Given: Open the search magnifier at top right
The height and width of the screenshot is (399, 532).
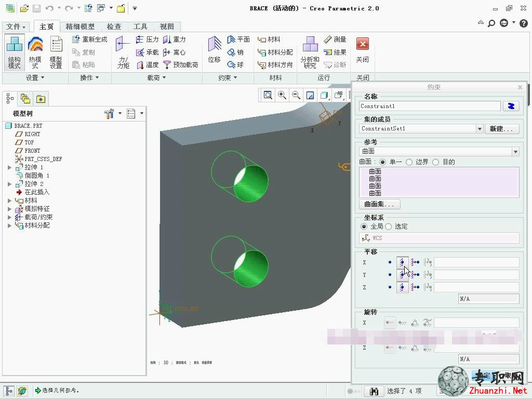Looking at the screenshot, I should [491, 23].
